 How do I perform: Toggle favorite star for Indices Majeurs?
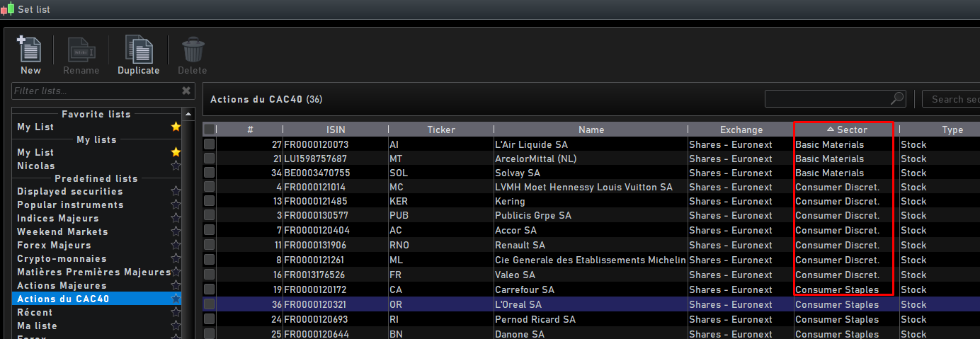click(176, 219)
